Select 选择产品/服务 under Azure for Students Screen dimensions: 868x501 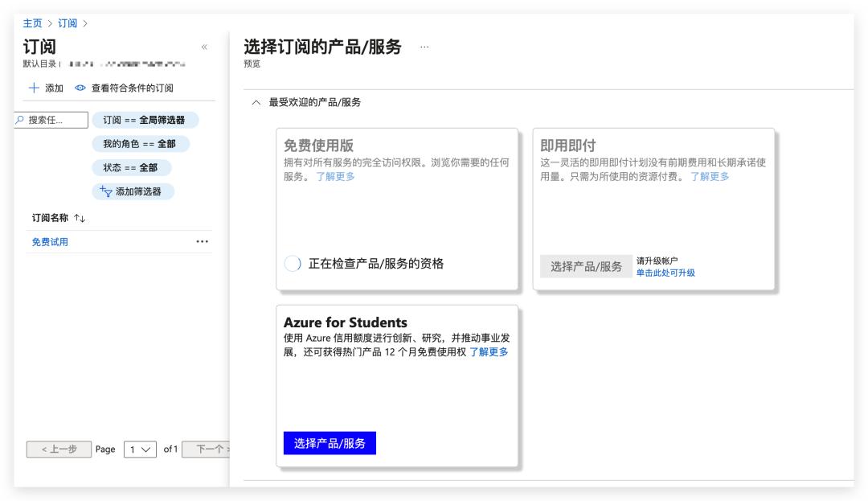[329, 442]
